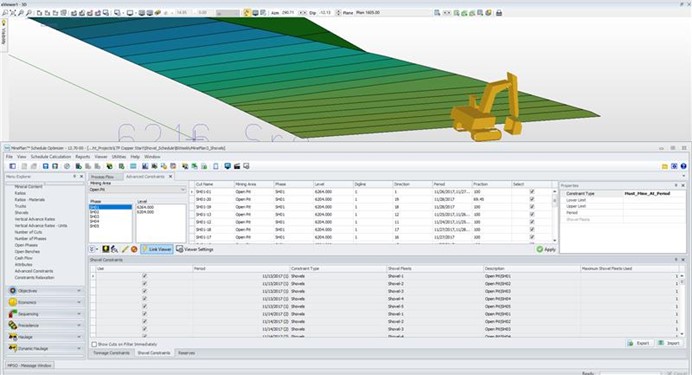Click the Economics coin icon
Viewport: 692px width, 375px height.
tap(12, 302)
